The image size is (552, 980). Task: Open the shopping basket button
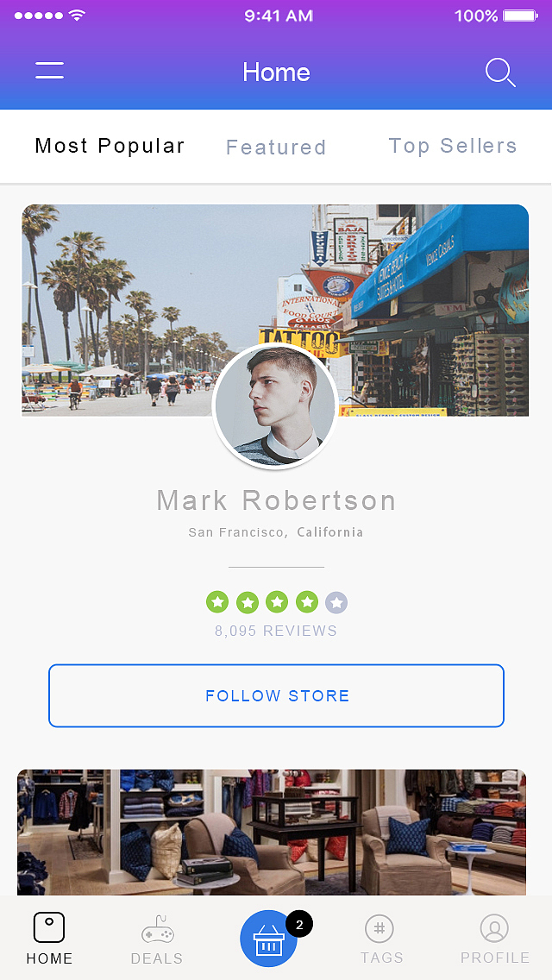[x=268, y=938]
